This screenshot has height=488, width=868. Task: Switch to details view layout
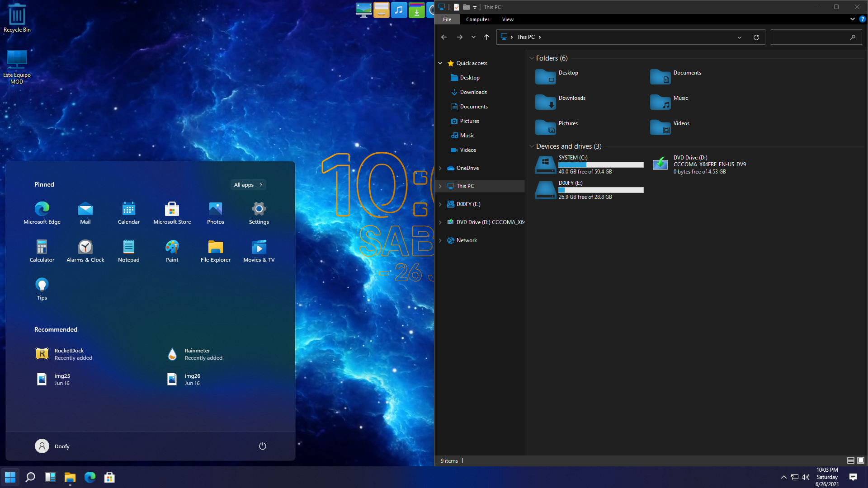850,460
